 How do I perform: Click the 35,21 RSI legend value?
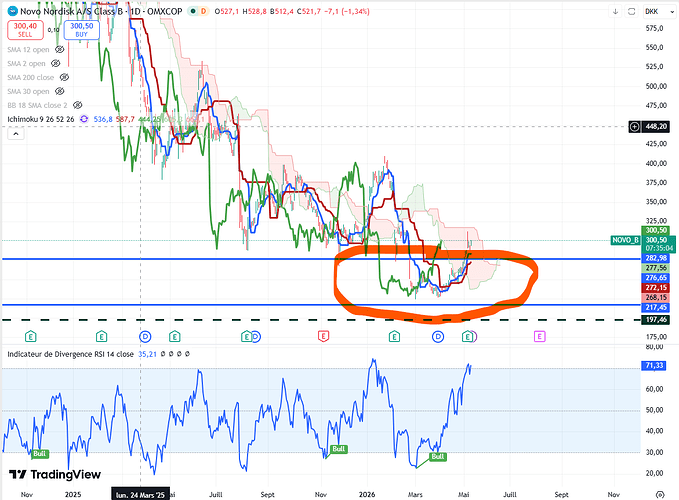147,354
